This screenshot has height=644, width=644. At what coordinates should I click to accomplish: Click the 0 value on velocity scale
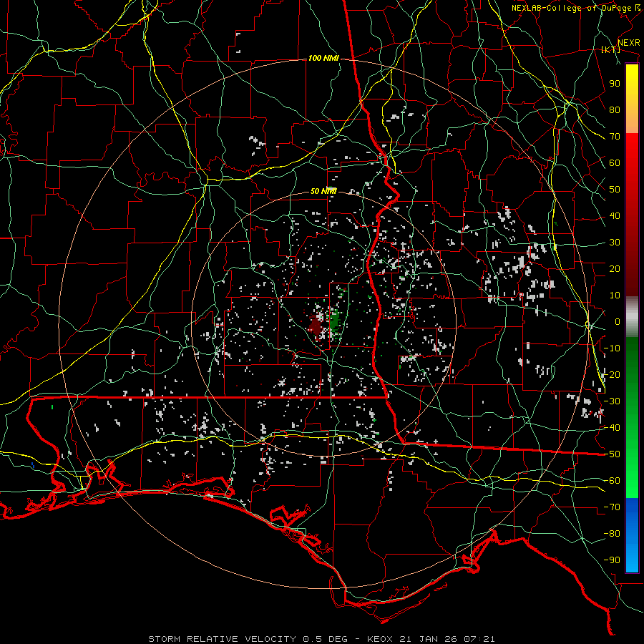click(618, 322)
